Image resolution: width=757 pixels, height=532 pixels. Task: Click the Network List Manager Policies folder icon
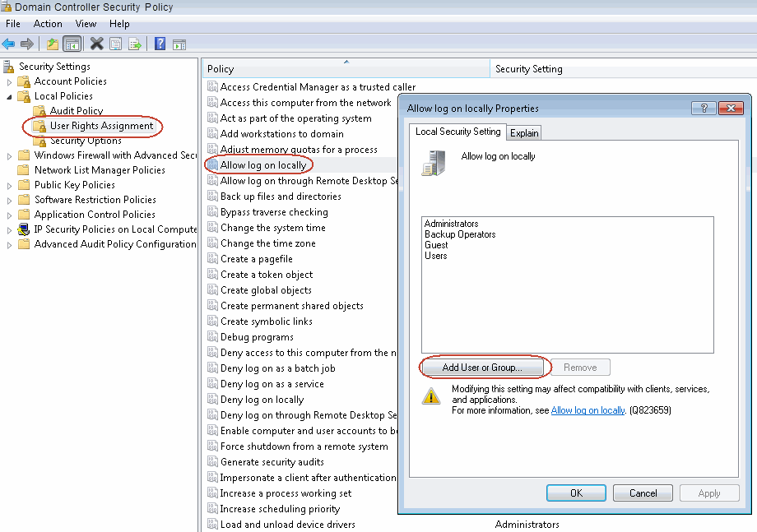point(24,169)
